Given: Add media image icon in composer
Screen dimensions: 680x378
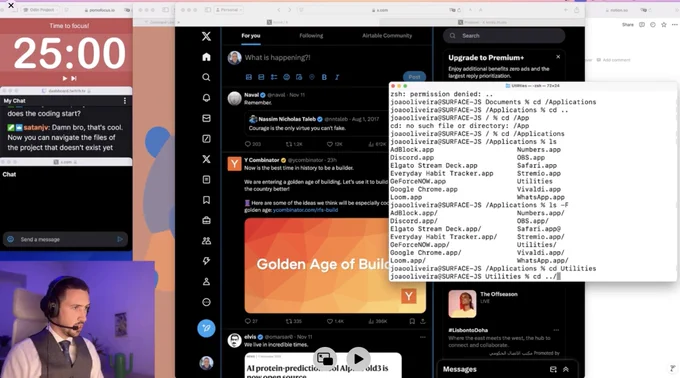Looking at the screenshot, I should click(x=249, y=77).
